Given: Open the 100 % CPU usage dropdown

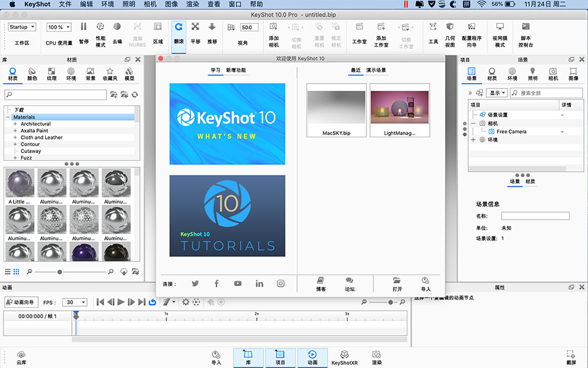Looking at the screenshot, I should [59, 27].
